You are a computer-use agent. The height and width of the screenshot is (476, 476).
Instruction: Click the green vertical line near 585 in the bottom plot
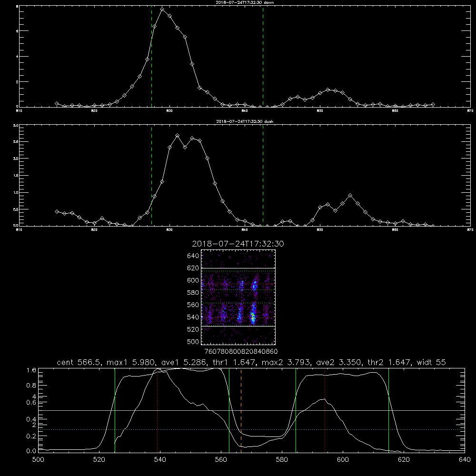coord(296,410)
